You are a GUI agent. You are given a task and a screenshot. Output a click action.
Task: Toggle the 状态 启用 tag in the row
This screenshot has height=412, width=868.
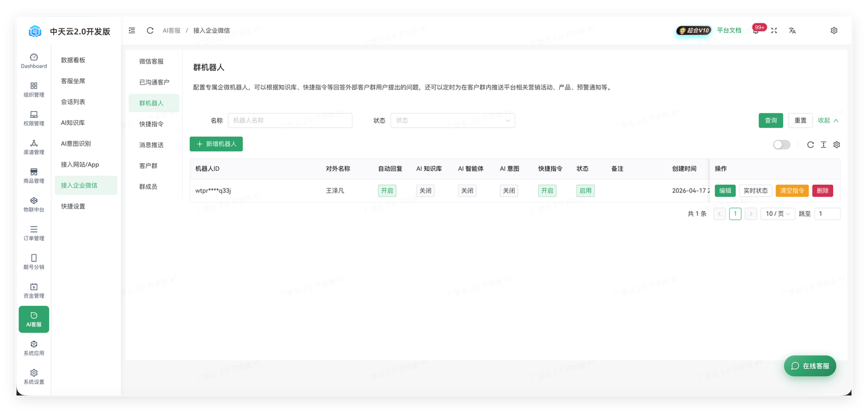click(585, 190)
